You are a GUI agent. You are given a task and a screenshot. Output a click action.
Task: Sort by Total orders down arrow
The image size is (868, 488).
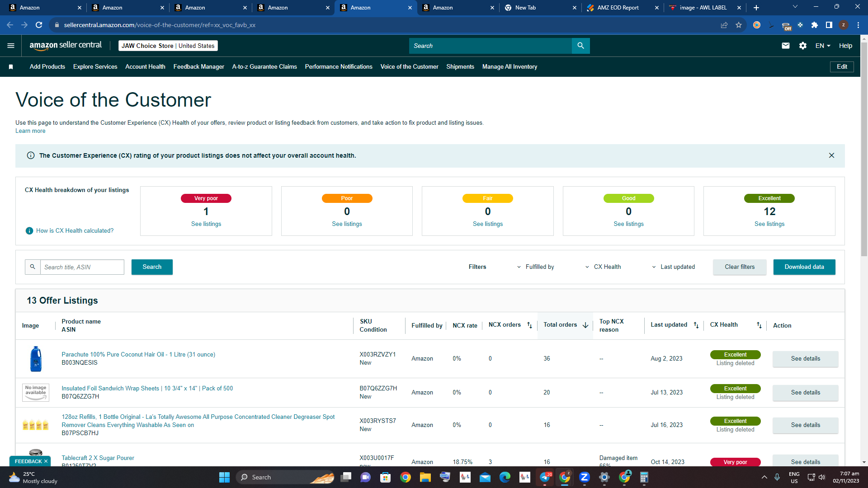tap(585, 325)
